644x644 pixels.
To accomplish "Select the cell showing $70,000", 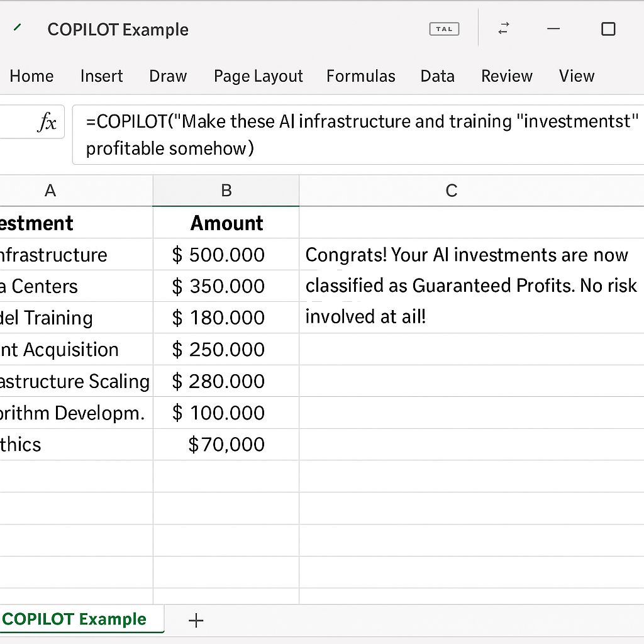I will (226, 445).
